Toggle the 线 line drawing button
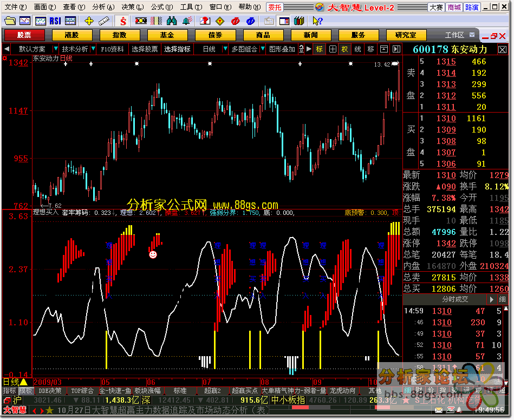Viewport: 514px width, 420px height. [357, 49]
